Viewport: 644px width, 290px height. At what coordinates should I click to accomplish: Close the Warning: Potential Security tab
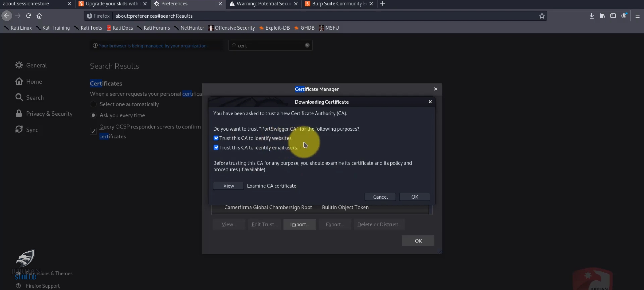pos(296,4)
